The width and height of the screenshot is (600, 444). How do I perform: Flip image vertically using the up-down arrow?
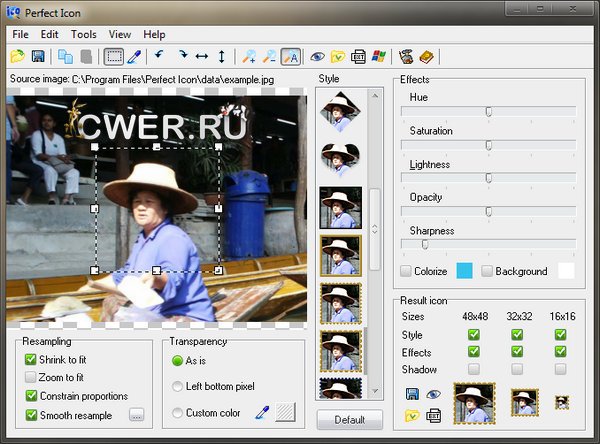[222, 56]
